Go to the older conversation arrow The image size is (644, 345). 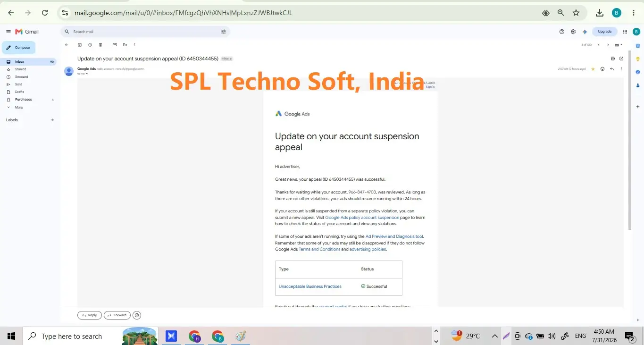[x=608, y=45]
